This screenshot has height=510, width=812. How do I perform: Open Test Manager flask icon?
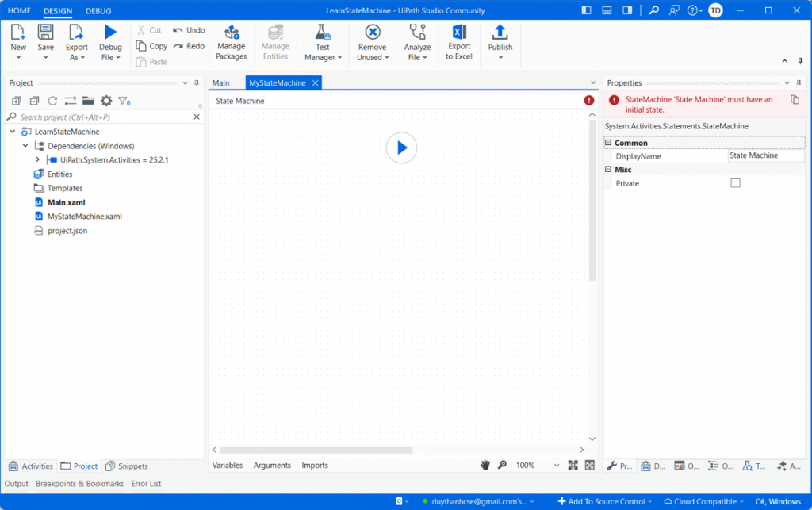[323, 32]
